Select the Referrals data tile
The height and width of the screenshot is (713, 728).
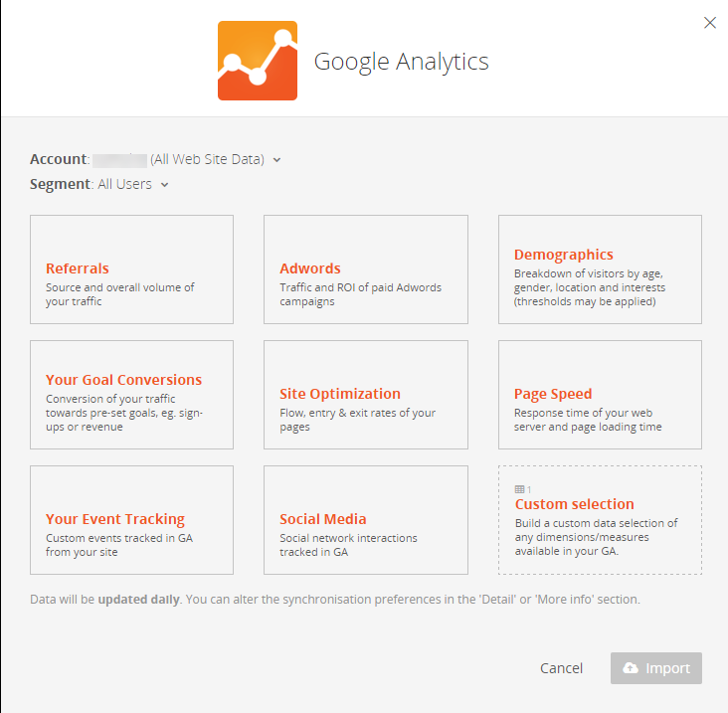pyautogui.click(x=131, y=269)
